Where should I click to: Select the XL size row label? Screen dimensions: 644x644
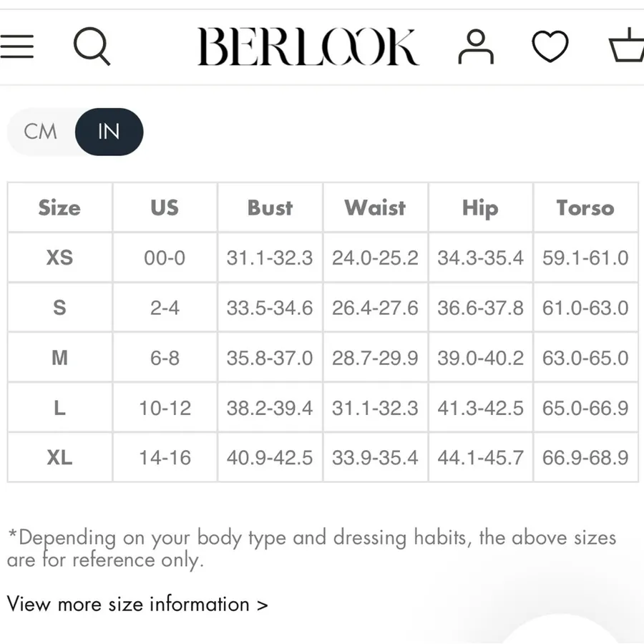tap(59, 457)
